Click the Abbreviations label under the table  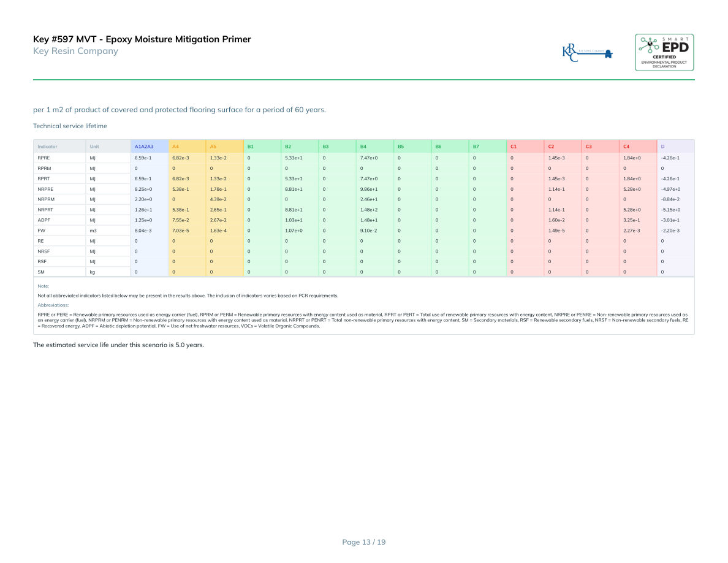(53, 305)
